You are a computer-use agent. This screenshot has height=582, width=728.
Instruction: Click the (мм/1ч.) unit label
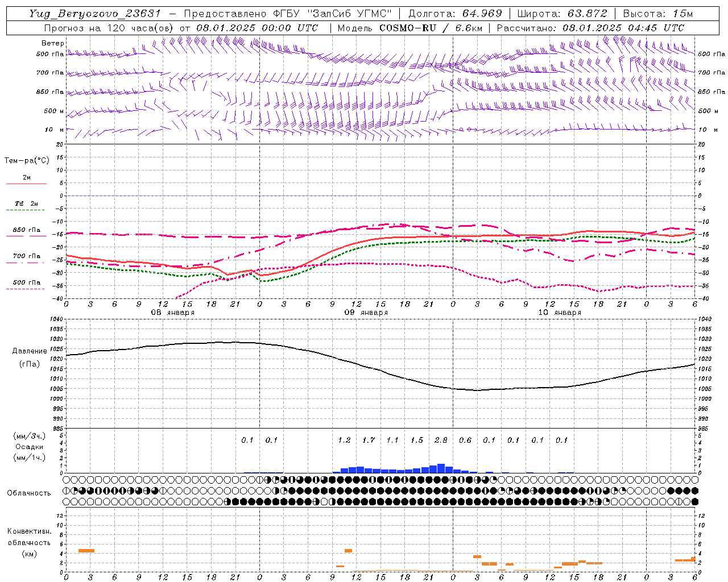[29, 458]
